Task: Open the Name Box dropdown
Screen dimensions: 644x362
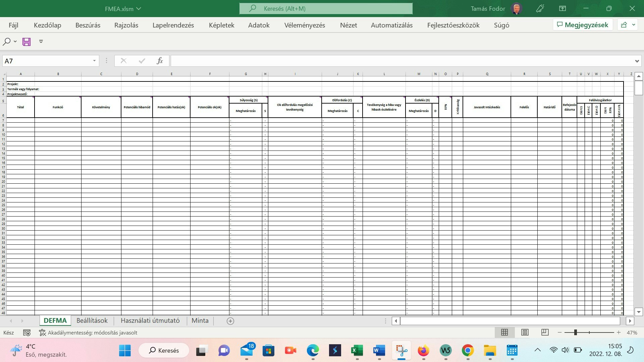Action: coord(94,61)
